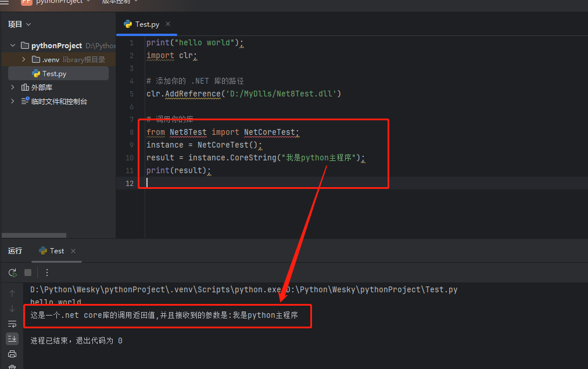The image size is (588, 369).
Task: Expand the .venv folder
Action: tap(24, 59)
